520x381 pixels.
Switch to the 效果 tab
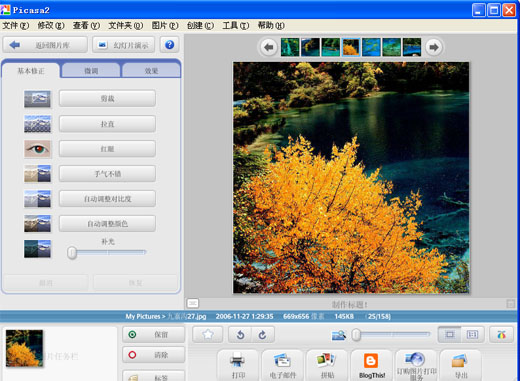[x=151, y=71]
